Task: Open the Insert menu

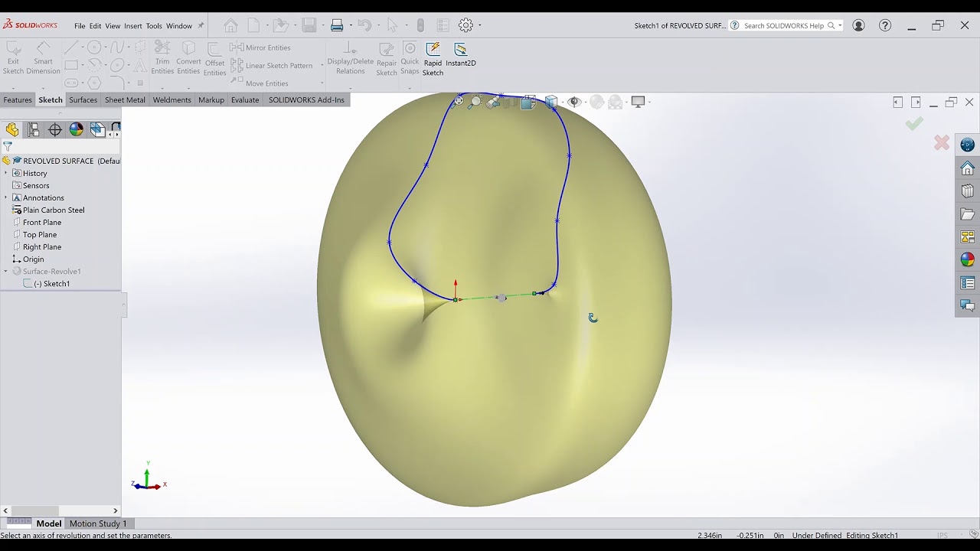Action: [x=133, y=26]
